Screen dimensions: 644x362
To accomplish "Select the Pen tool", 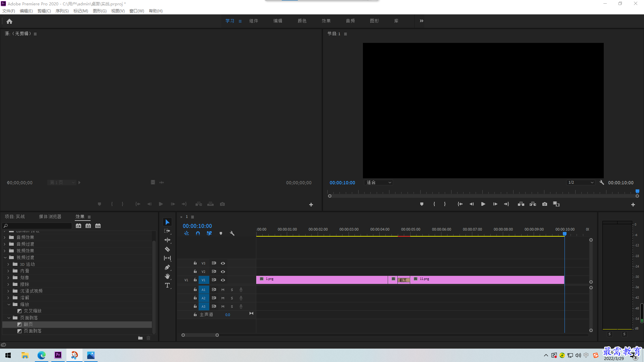I will 167,267.
